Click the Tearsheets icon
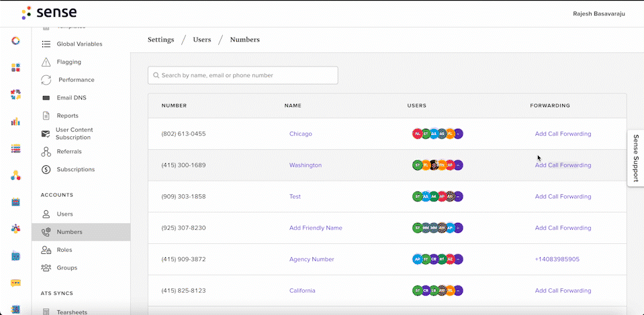 [46, 312]
